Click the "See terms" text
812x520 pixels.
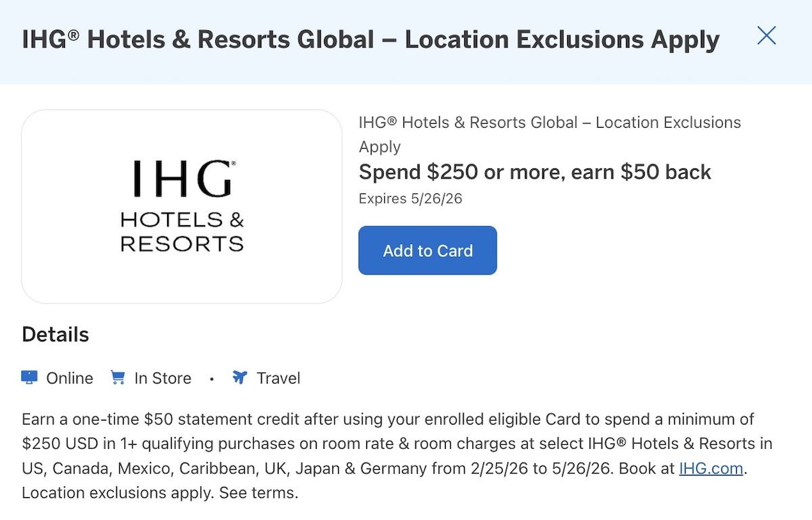[x=258, y=493]
